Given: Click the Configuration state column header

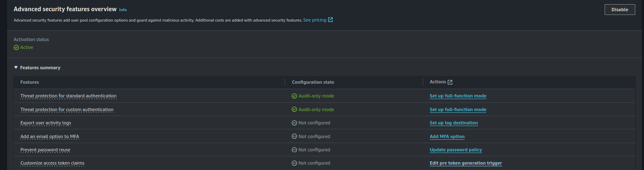Looking at the screenshot, I should (x=313, y=82).
